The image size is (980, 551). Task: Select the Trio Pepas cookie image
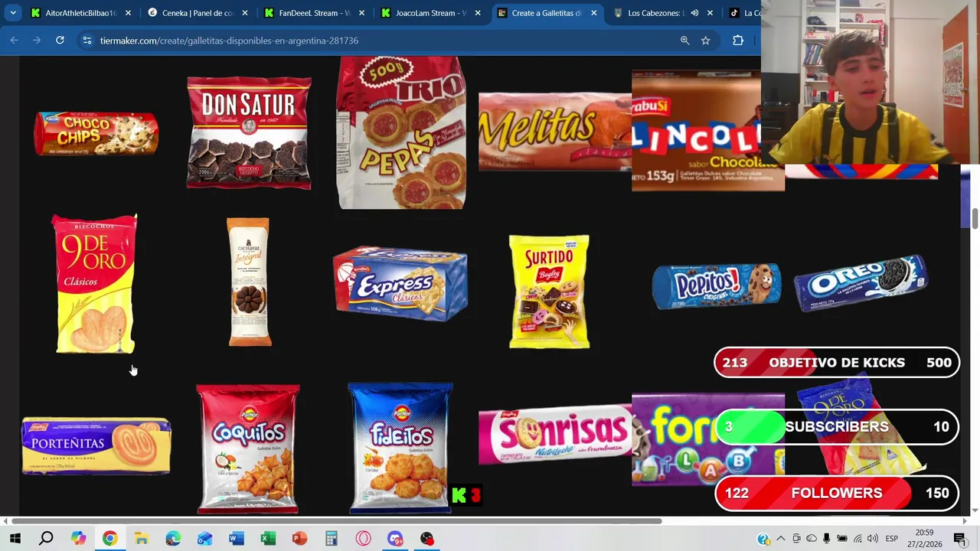401,132
